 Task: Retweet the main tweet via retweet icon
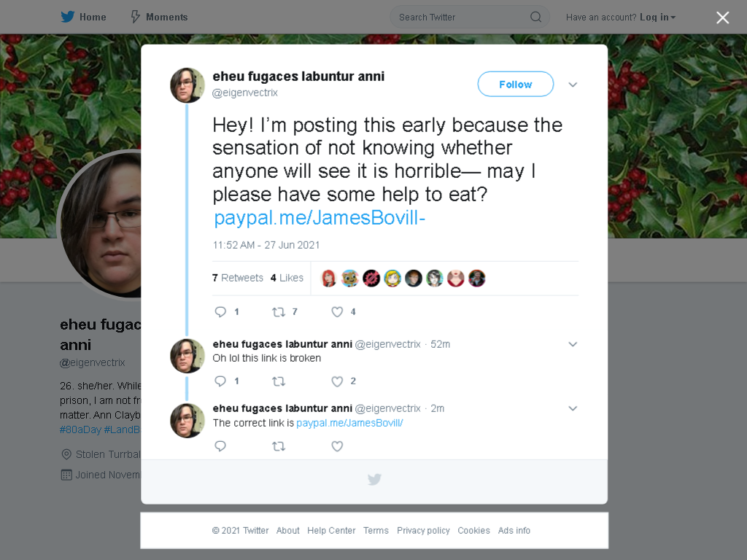279,312
